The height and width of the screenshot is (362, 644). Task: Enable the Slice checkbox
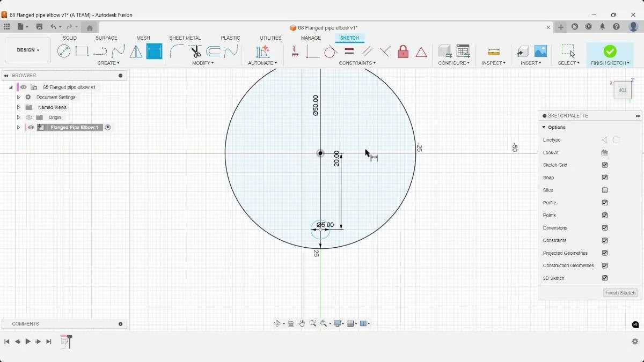[605, 190]
